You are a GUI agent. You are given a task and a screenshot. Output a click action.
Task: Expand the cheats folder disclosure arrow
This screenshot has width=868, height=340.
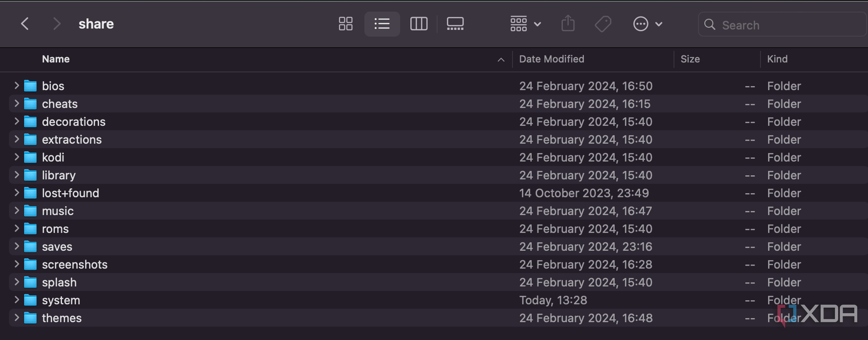[17, 103]
